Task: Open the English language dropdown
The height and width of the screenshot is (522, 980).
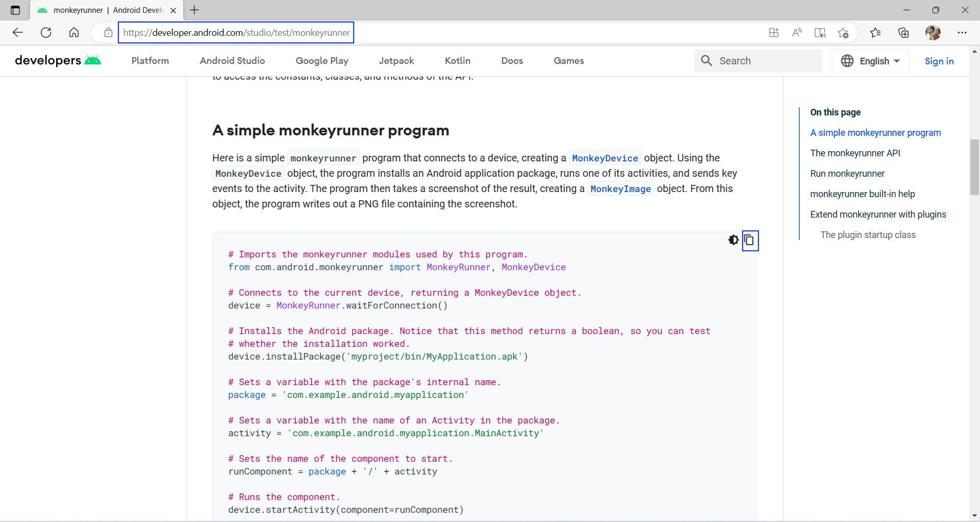Action: (x=871, y=61)
